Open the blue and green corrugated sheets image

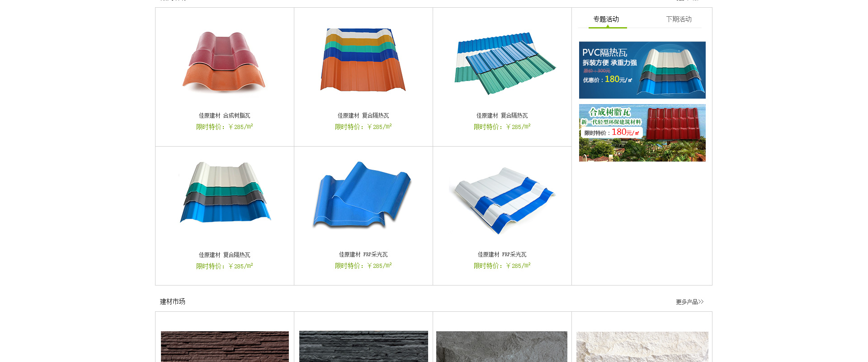tap(505, 63)
